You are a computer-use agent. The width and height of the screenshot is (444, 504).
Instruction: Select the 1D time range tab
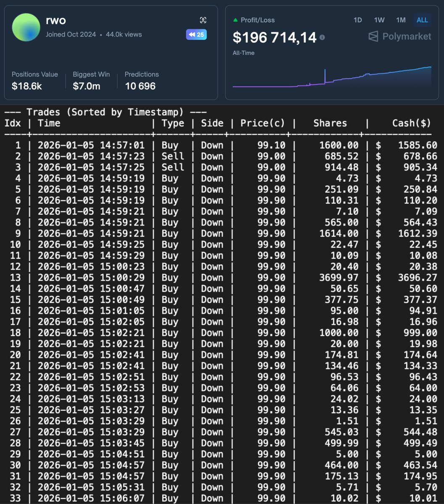[x=358, y=20]
